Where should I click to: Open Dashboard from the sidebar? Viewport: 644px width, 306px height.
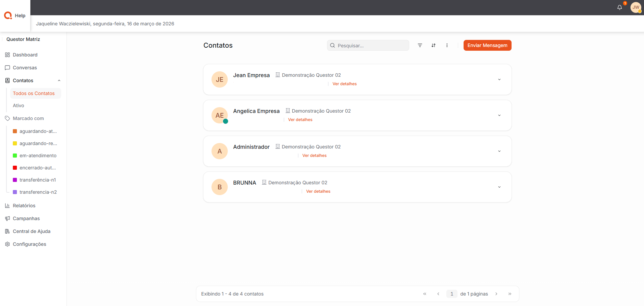25,55
